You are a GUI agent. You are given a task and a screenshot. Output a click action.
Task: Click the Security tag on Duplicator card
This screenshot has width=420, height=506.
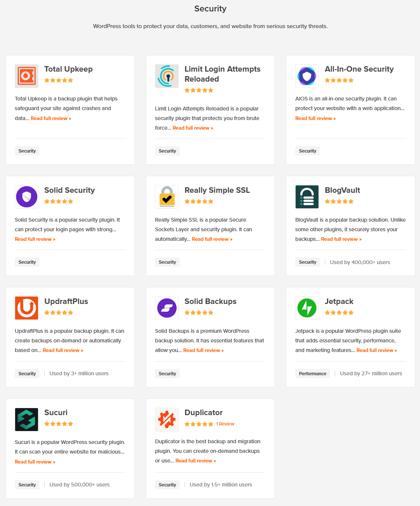pos(167,485)
